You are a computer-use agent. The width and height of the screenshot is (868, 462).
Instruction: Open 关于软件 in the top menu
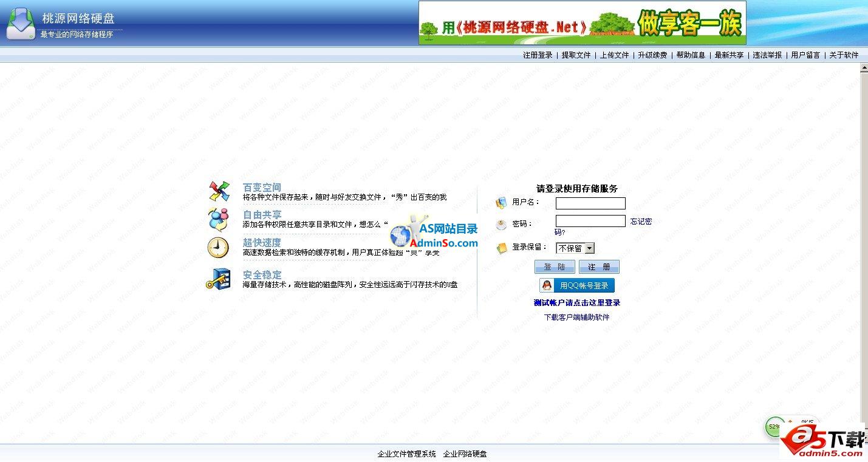click(844, 55)
